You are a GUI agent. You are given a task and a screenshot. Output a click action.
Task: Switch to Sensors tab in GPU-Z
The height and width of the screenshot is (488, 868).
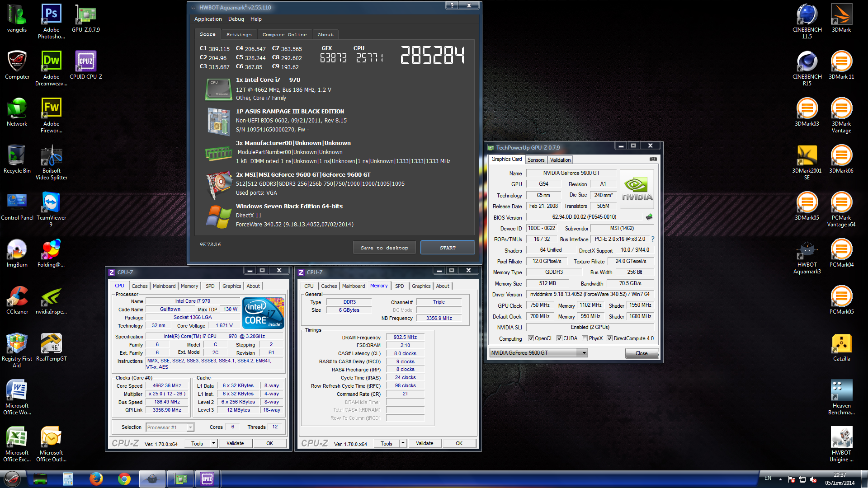pyautogui.click(x=536, y=160)
